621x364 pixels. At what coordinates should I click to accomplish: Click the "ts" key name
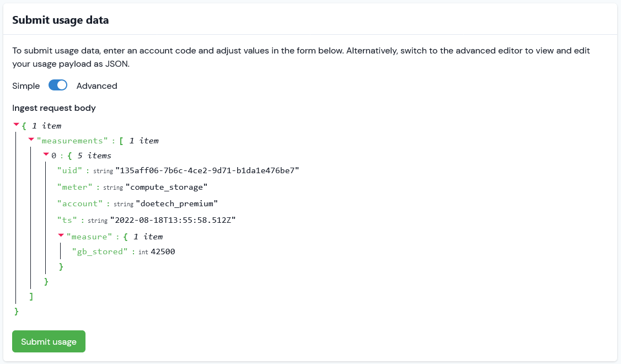point(67,220)
